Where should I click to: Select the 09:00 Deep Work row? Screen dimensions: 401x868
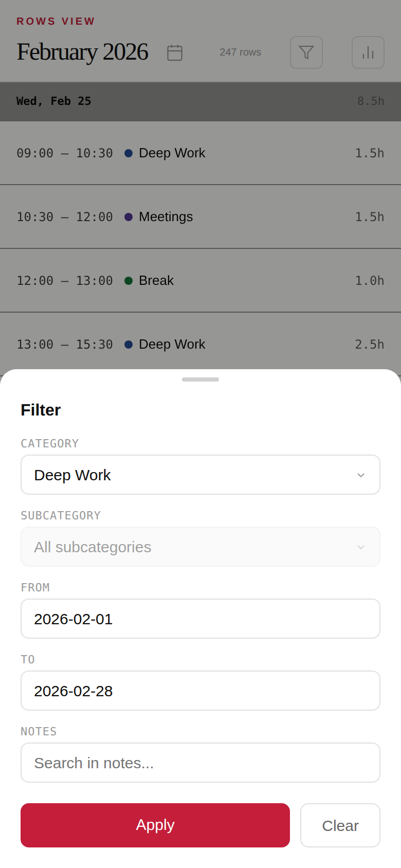pyautogui.click(x=200, y=153)
